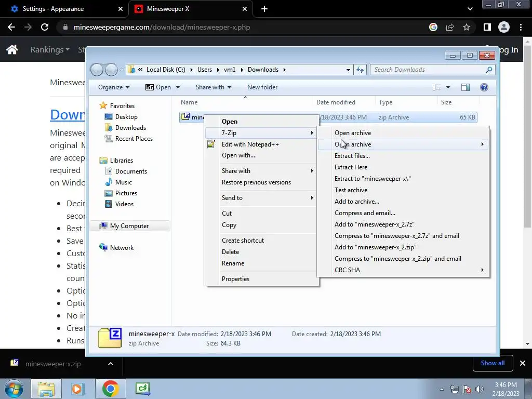Select Desktop in Favorites sidebar
The height and width of the screenshot is (399, 532).
[126, 117]
